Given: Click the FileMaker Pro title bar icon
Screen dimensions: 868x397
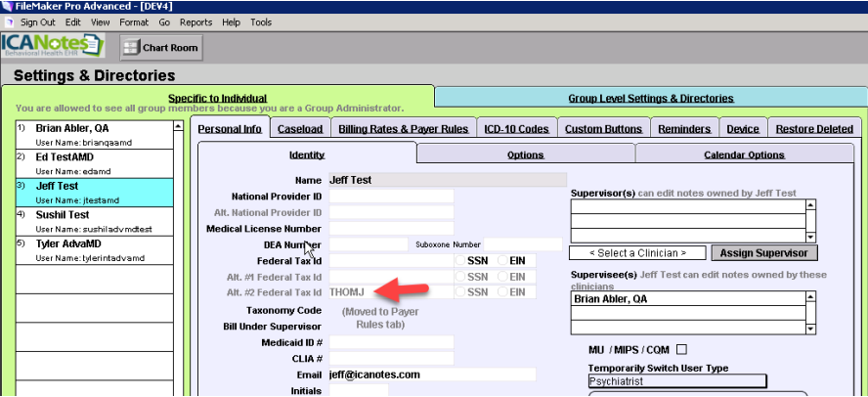Looking at the screenshot, I should [8, 6].
